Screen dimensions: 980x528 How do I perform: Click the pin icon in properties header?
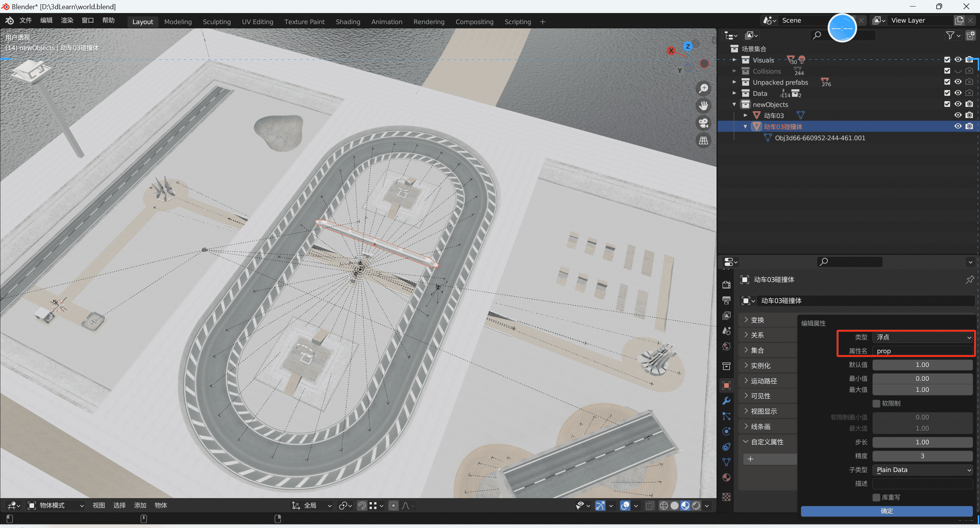tap(970, 280)
